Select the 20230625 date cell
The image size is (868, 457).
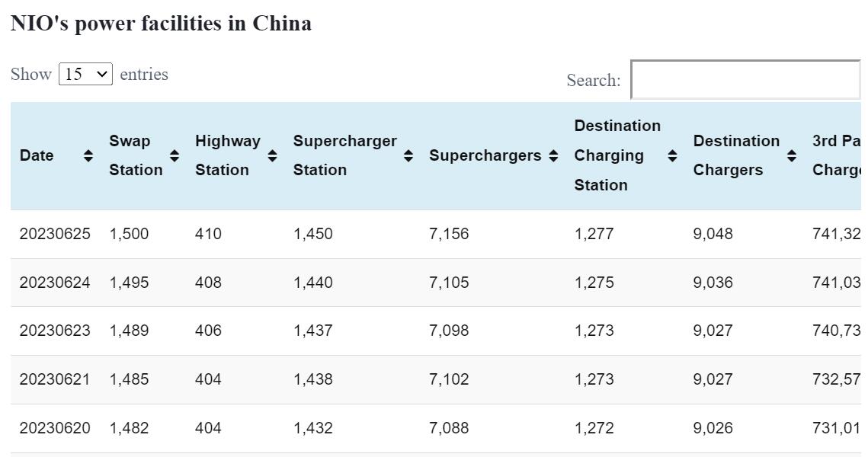pyautogui.click(x=55, y=234)
